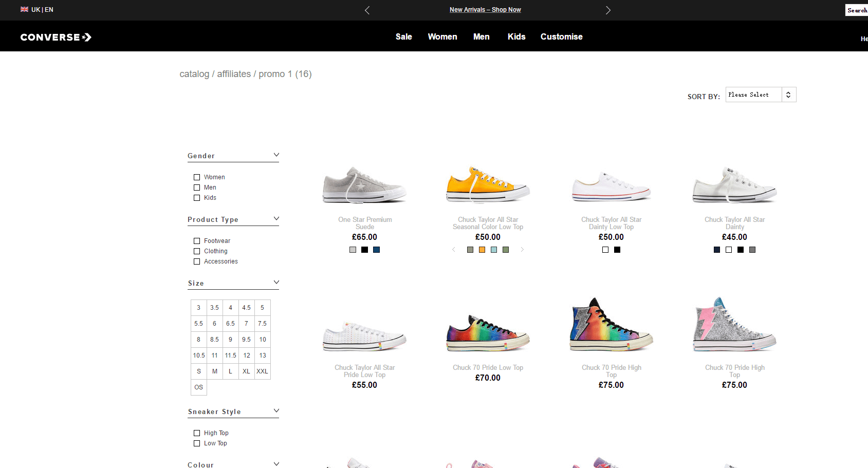Open Chuck Taylor All Star Dainty Low Top link

(612, 223)
